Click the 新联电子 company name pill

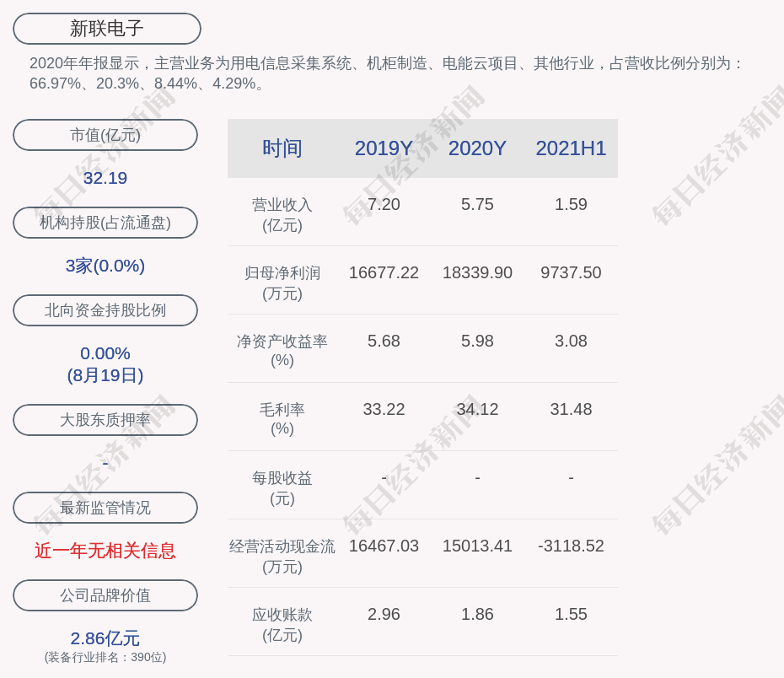pyautogui.click(x=106, y=29)
